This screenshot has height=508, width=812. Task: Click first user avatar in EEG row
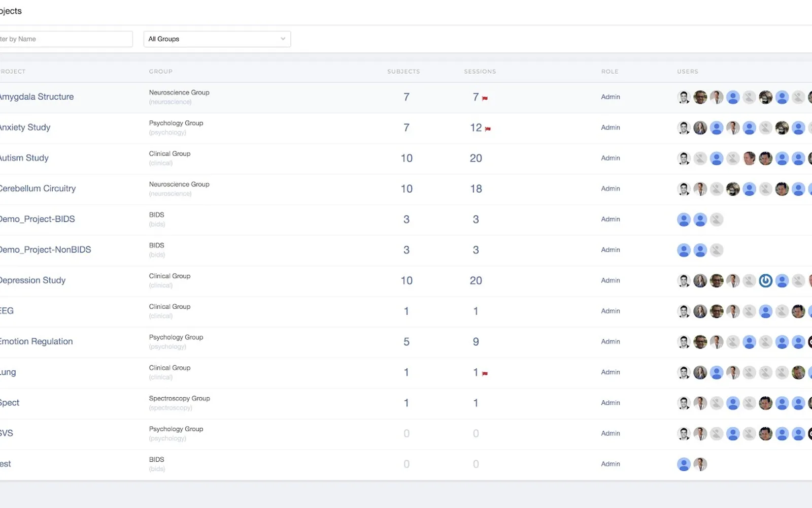[x=684, y=311]
